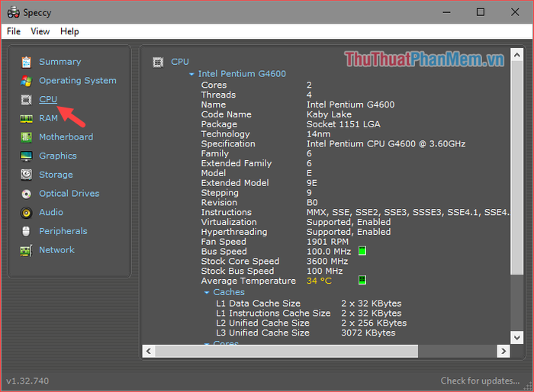534x392 pixels.
Task: Click the vertical scrollbar up arrow
Action: click(x=517, y=55)
